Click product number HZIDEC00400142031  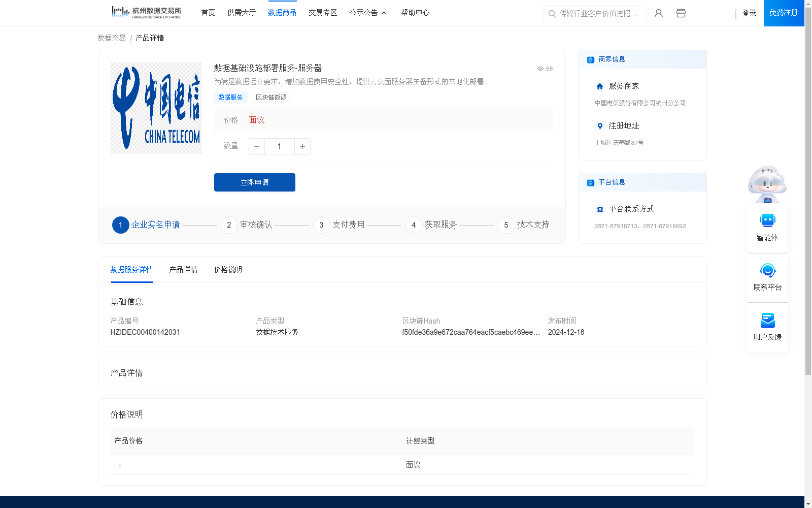click(x=145, y=332)
